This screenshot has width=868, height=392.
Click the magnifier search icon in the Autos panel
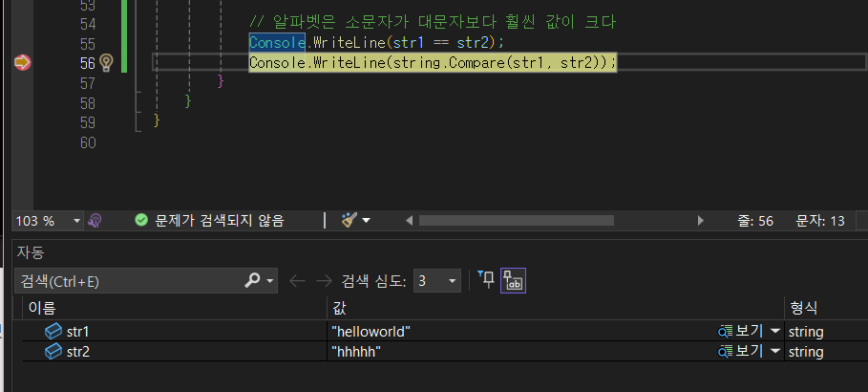tap(252, 280)
